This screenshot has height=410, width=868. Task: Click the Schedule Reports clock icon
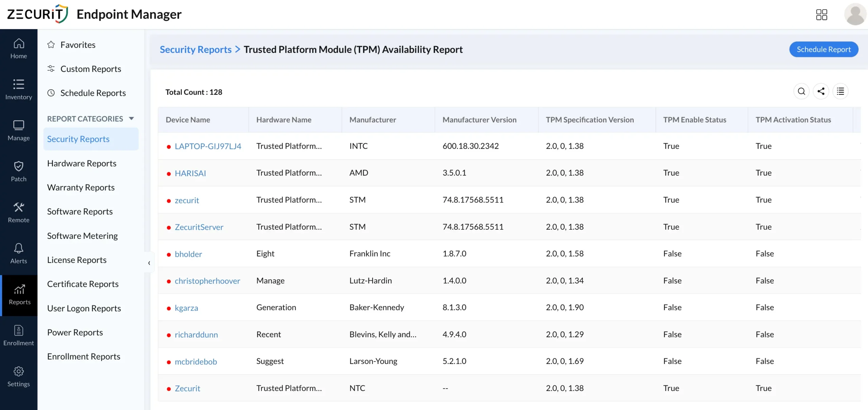tap(51, 93)
